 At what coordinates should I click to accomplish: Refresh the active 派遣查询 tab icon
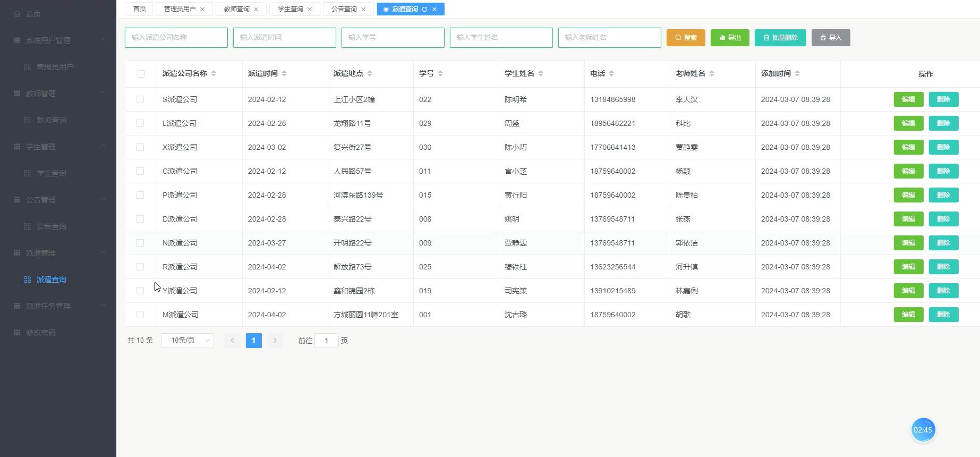(x=424, y=9)
